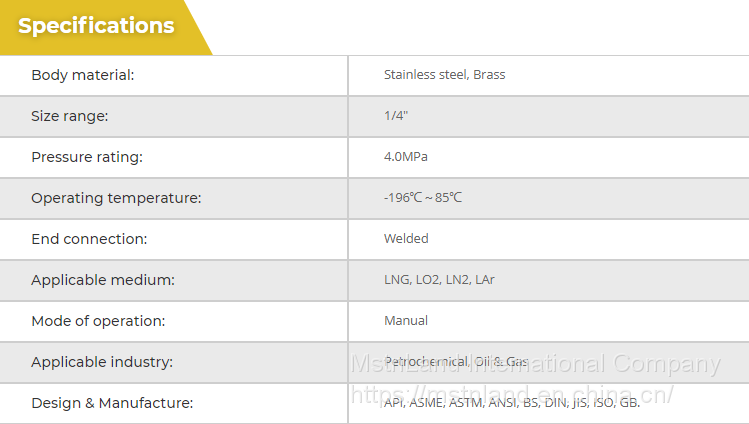
Task: Select the 'Design & Manufacture:' label
Action: [112, 403]
